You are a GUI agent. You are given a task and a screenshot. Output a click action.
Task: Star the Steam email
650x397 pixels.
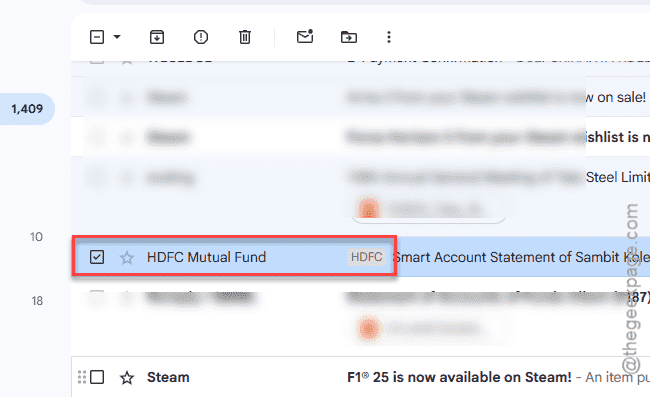(126, 378)
